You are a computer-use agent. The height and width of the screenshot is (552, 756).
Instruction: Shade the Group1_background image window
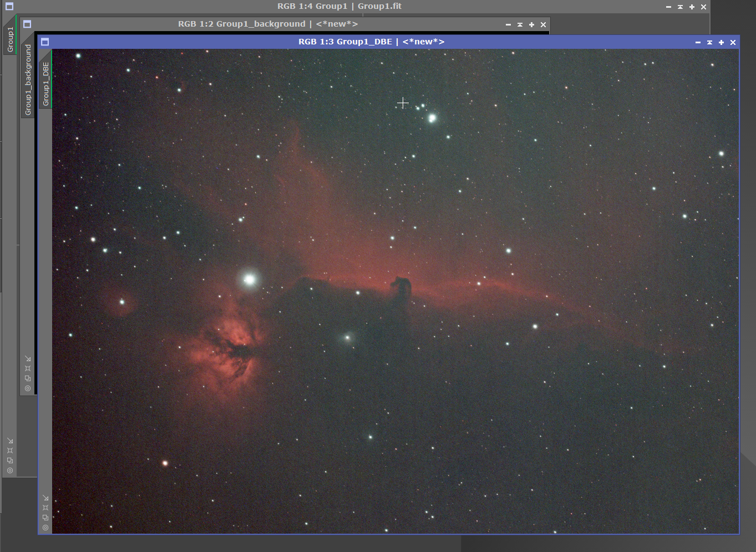[x=520, y=24]
